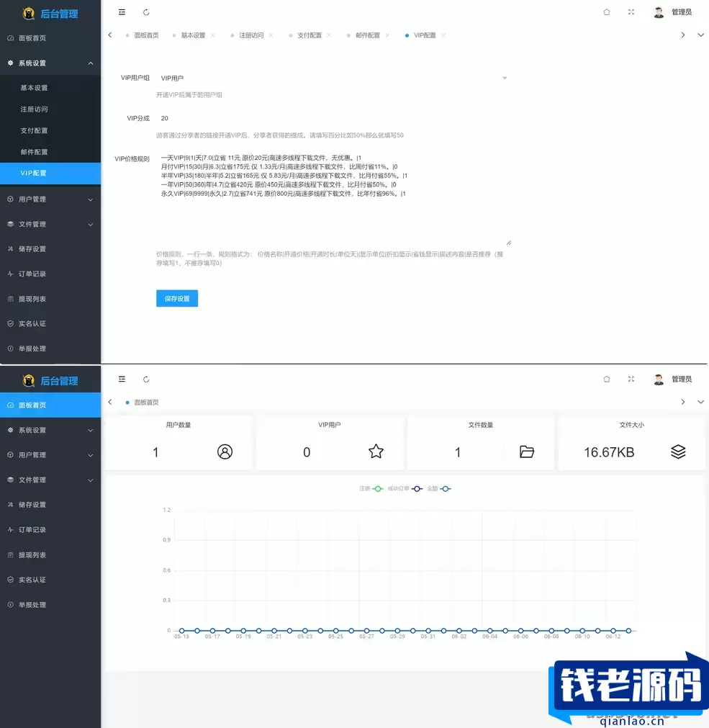The image size is (709, 728).
Task: Toggle the 注册 series in the chart legend
Action: [x=371, y=489]
